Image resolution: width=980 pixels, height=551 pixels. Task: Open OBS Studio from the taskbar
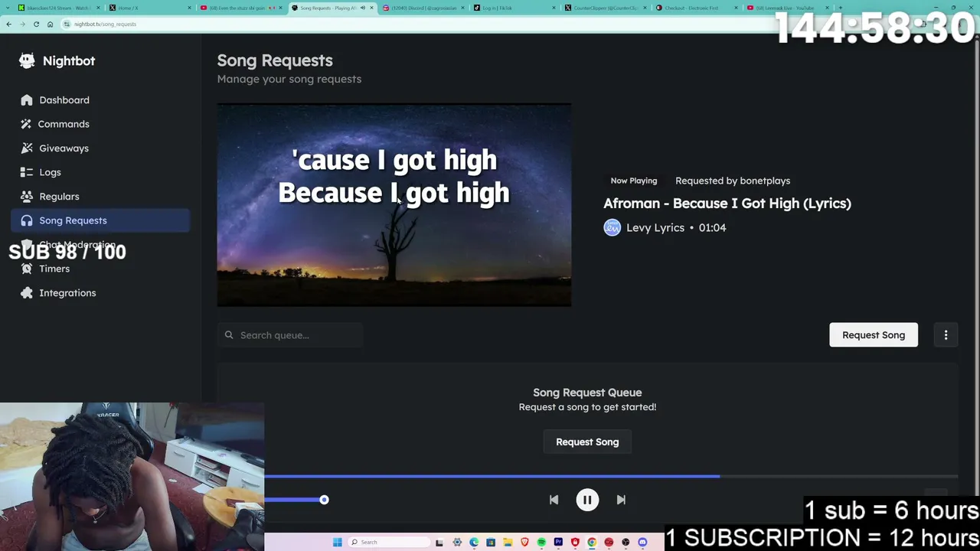click(626, 542)
